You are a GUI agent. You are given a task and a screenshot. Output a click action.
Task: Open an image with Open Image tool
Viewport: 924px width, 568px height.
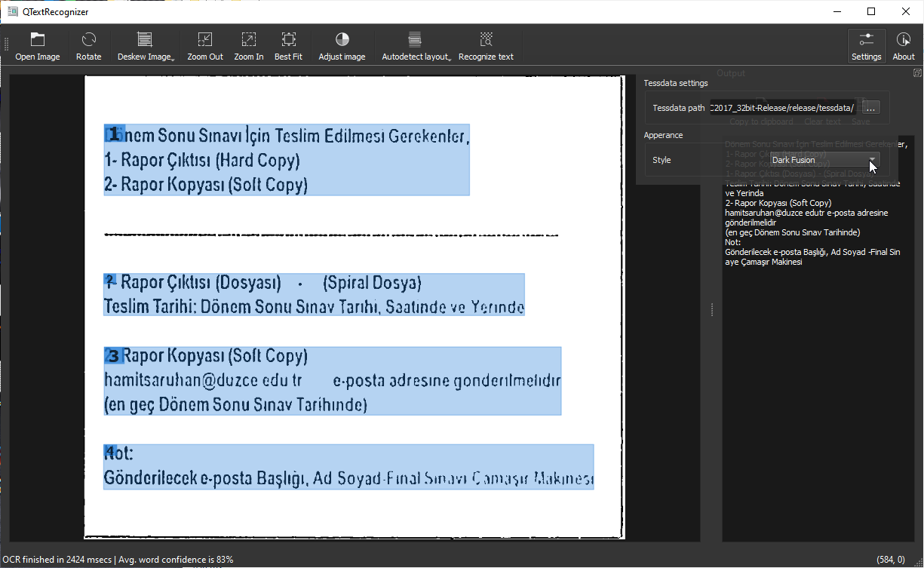[x=38, y=47]
